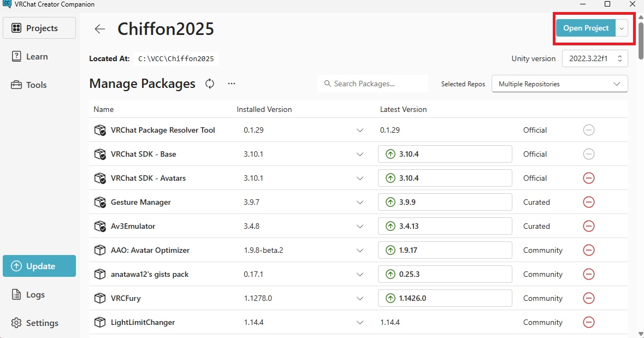Open the Open Project split-button arrow

622,28
